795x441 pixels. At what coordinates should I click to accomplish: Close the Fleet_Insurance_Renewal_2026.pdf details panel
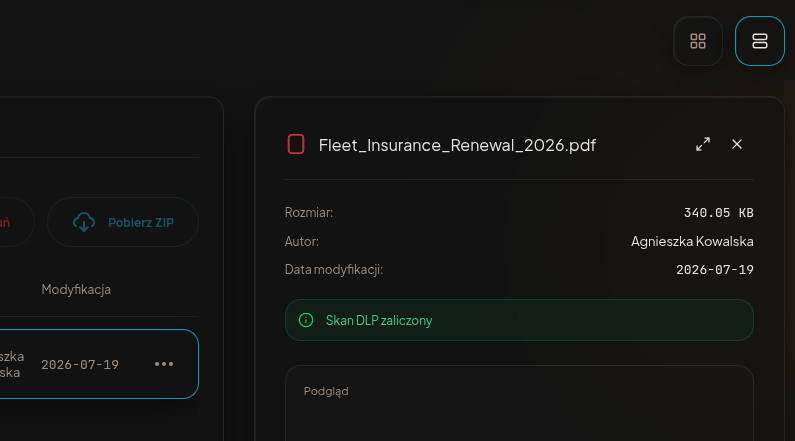(x=737, y=144)
